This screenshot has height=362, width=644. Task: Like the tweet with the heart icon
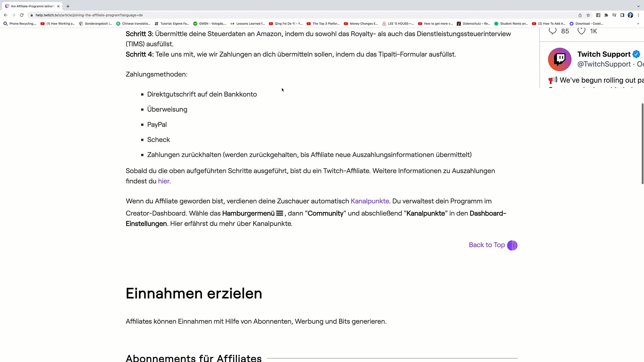(581, 31)
